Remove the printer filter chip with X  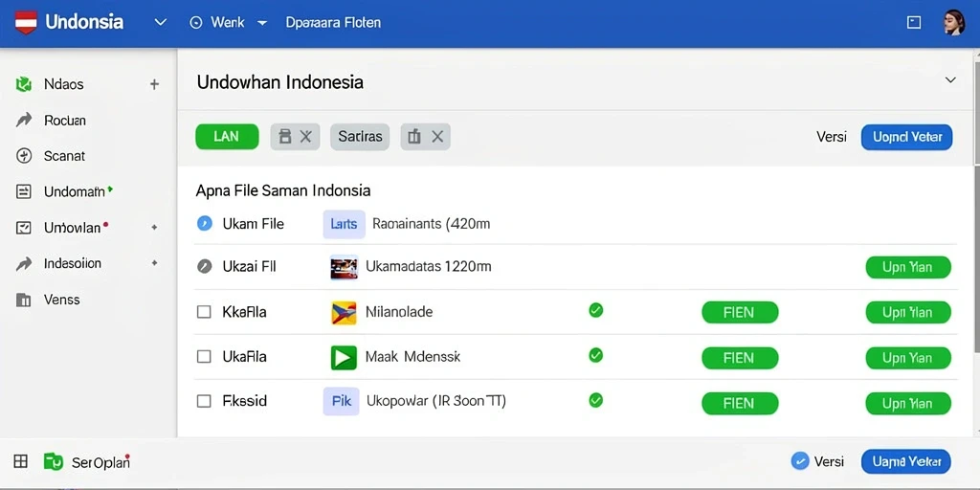coord(305,137)
